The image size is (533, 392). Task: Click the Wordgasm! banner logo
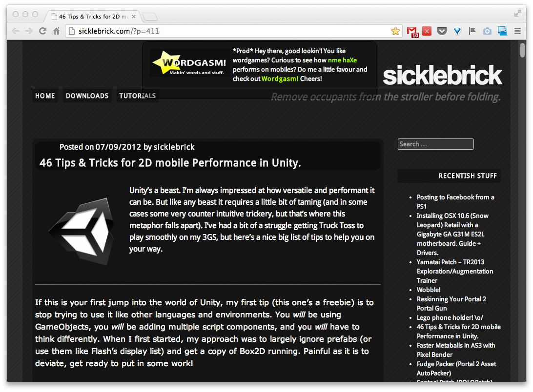click(x=190, y=63)
